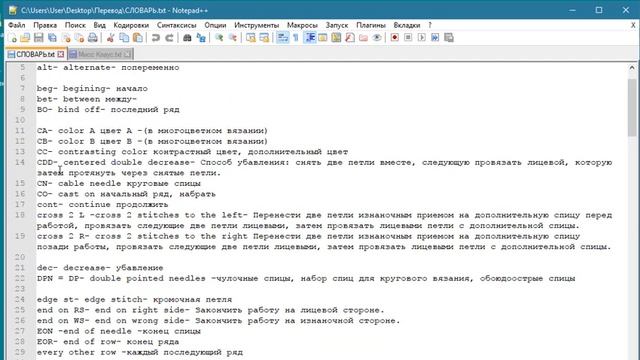The image size is (640, 360).
Task: Zoom out with the toolbar magnifier icon
Action: pyautogui.click(x=233, y=38)
